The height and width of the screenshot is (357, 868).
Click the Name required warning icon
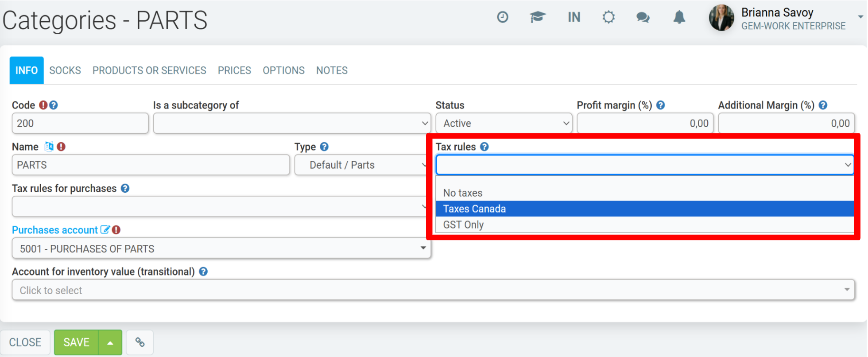tap(61, 147)
